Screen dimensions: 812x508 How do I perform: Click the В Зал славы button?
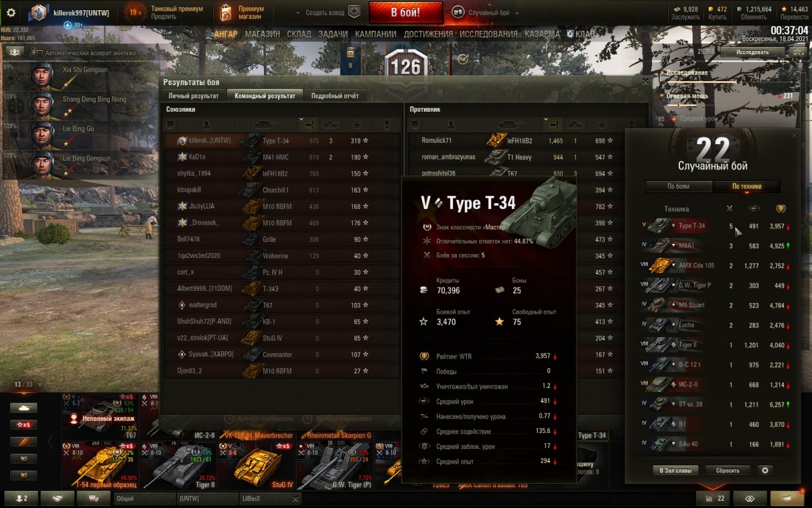tap(676, 471)
